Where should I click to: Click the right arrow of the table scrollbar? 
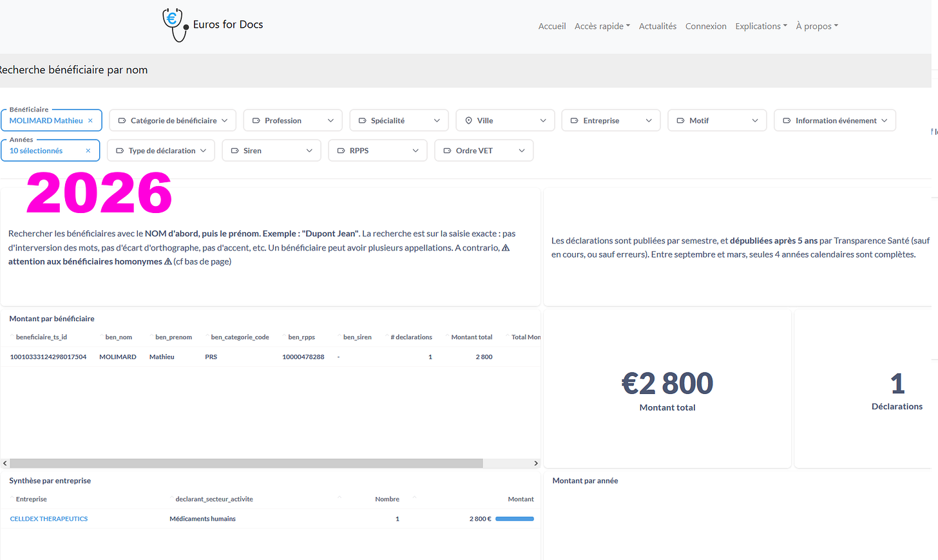pyautogui.click(x=536, y=463)
